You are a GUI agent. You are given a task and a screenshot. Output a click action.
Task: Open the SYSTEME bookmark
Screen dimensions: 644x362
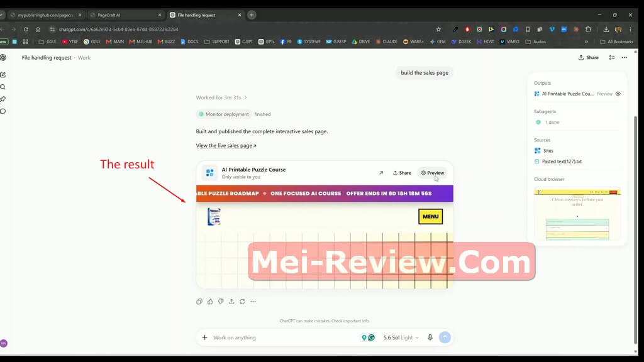pos(308,41)
